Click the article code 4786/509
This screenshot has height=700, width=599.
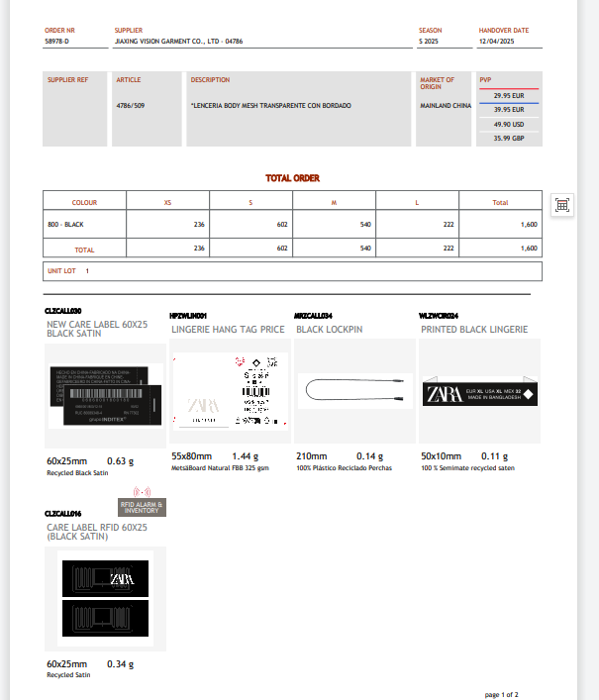(x=131, y=105)
